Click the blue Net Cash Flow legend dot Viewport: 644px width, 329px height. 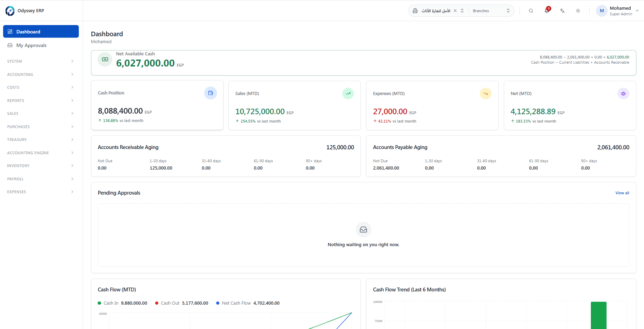218,303
